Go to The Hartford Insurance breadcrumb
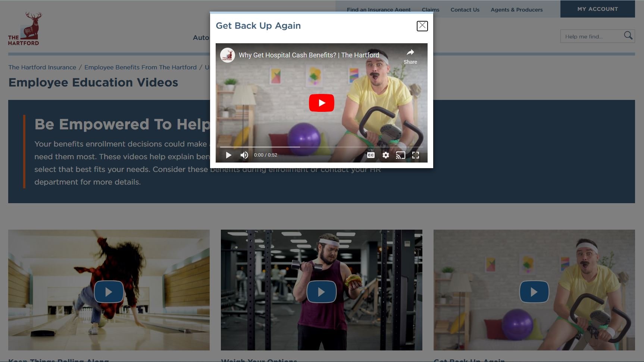Screen dimensions: 644x362 [42, 67]
